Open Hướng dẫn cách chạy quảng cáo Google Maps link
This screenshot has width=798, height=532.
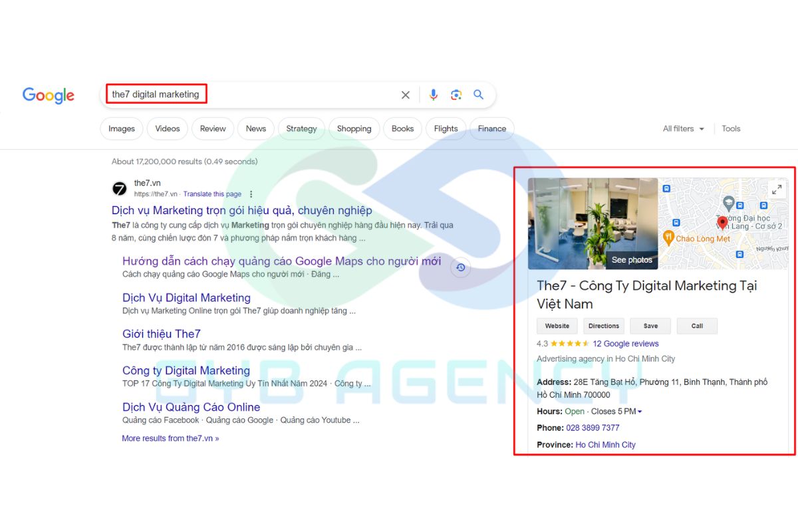[281, 261]
